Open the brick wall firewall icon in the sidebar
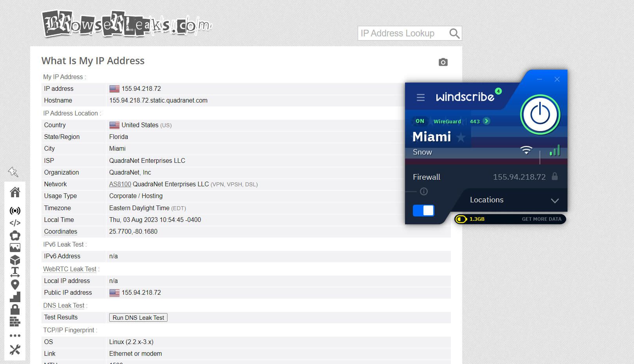The height and width of the screenshot is (364, 634). (15, 322)
